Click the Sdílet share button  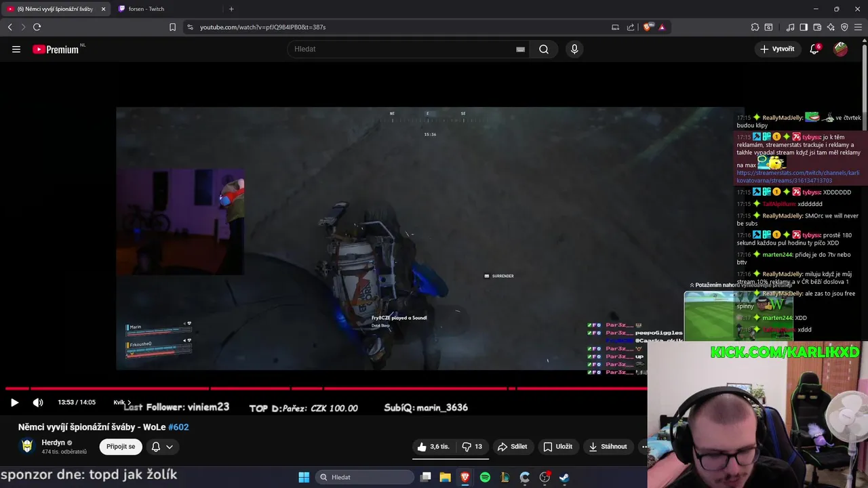pyautogui.click(x=512, y=447)
